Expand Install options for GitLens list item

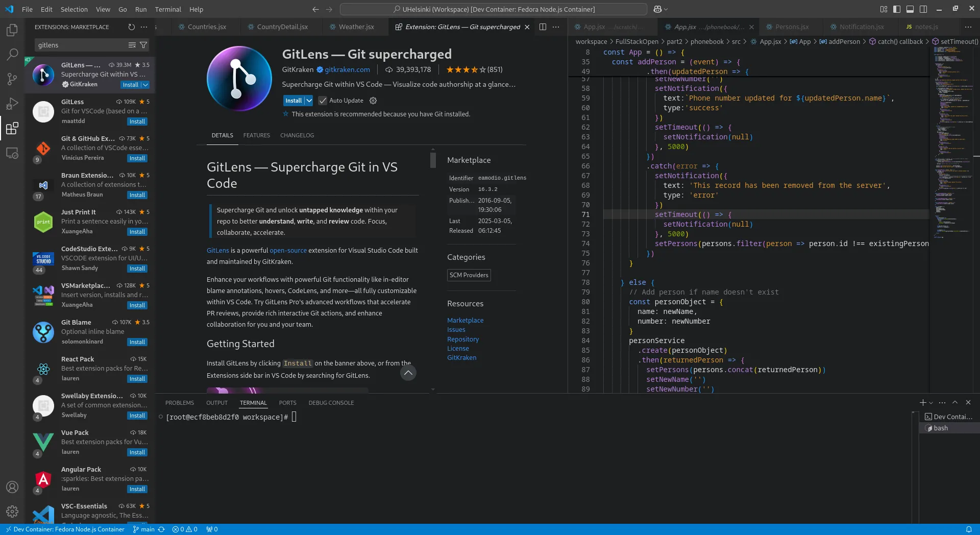click(145, 85)
